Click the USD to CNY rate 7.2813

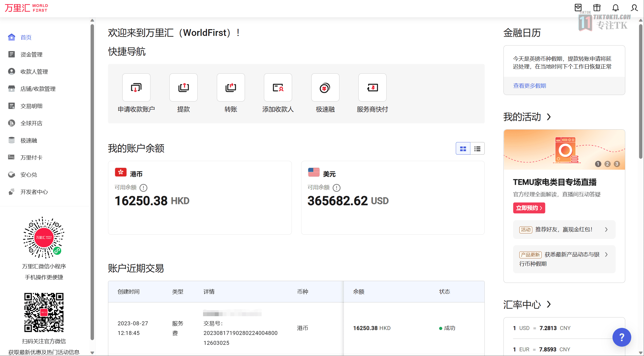click(548, 328)
